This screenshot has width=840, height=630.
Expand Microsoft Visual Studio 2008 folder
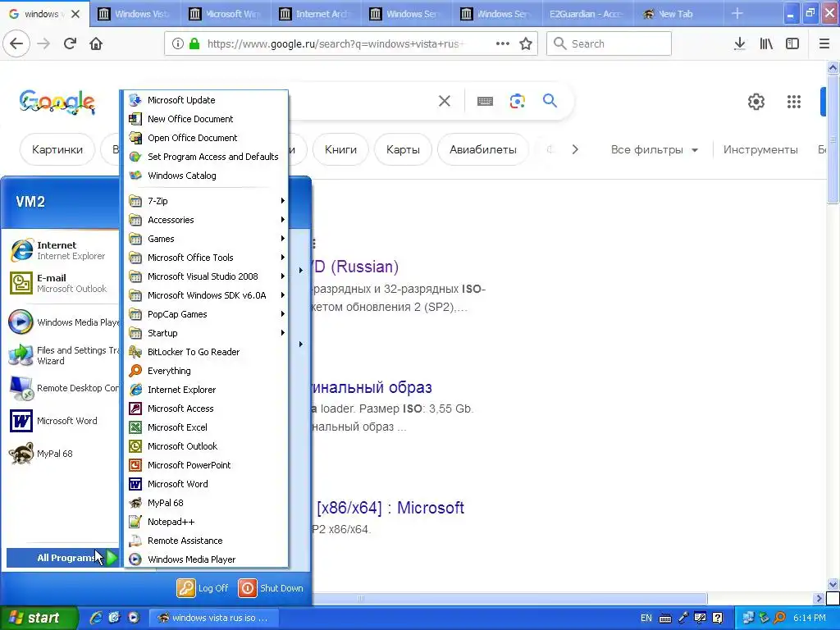click(206, 276)
